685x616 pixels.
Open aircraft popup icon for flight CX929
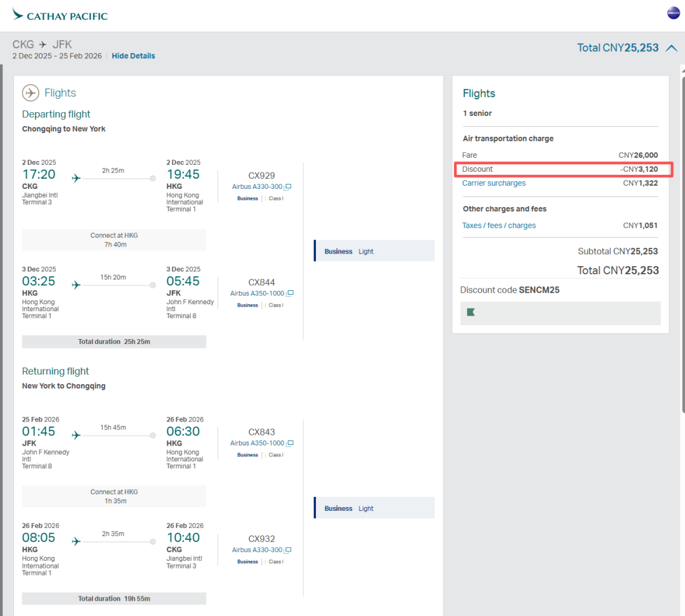(x=288, y=187)
